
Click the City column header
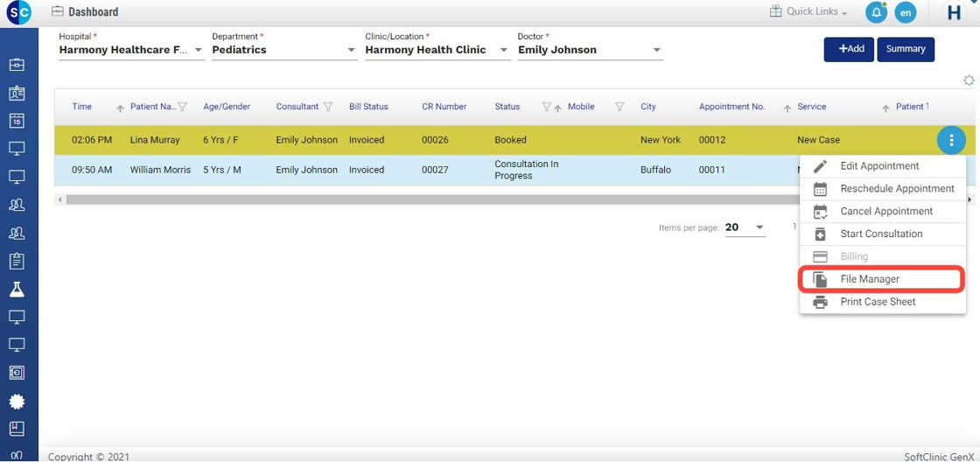tap(648, 107)
